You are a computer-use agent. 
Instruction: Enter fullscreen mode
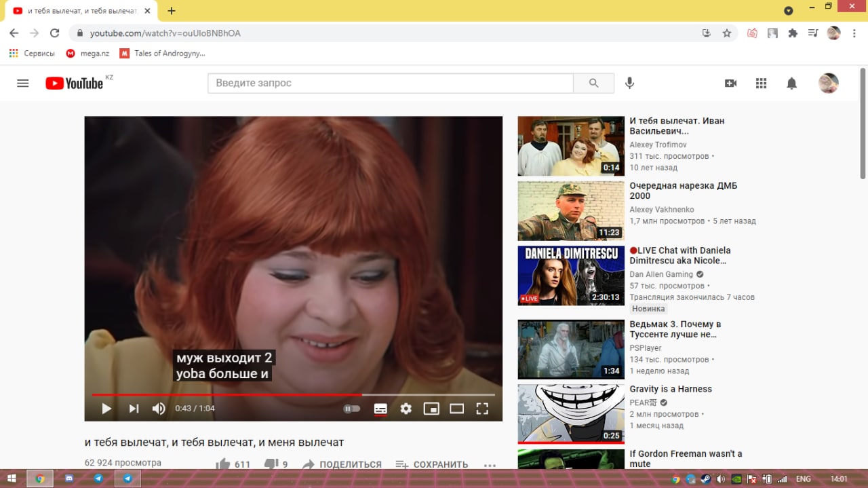click(482, 409)
